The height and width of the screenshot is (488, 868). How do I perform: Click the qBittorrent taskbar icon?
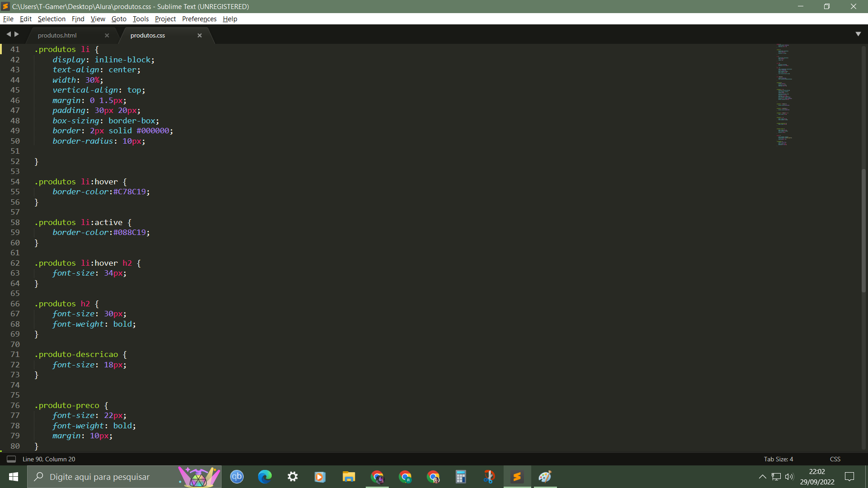[237, 476]
